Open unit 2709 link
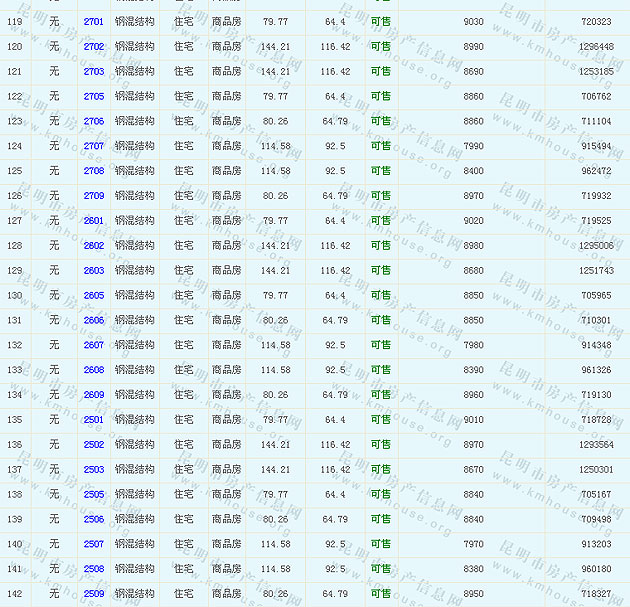The height and width of the screenshot is (607, 630). [93, 196]
